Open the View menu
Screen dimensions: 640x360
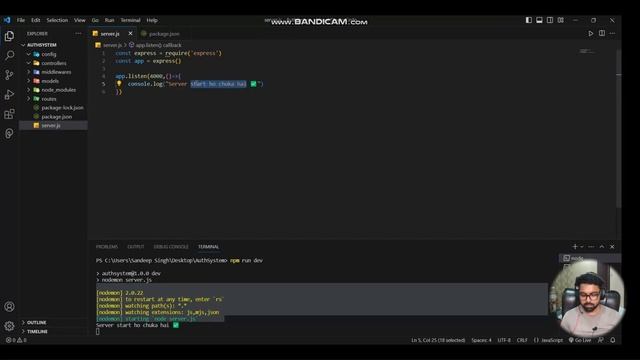80,20
